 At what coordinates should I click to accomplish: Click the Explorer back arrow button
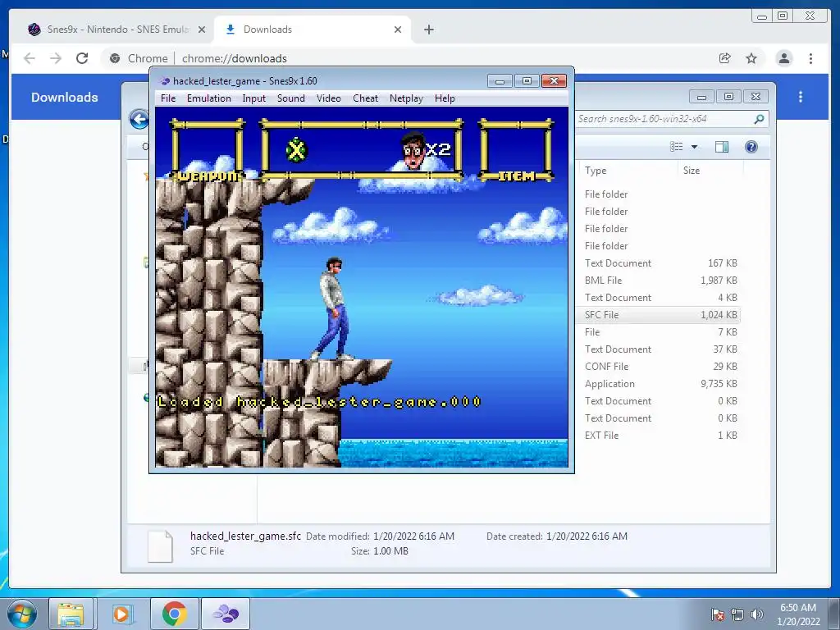(139, 119)
